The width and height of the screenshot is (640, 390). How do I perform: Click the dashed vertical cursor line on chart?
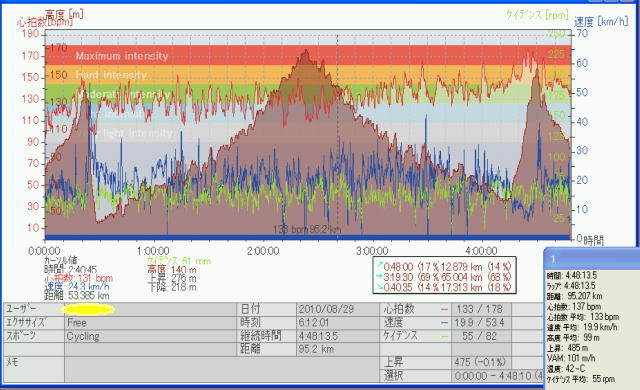337,135
